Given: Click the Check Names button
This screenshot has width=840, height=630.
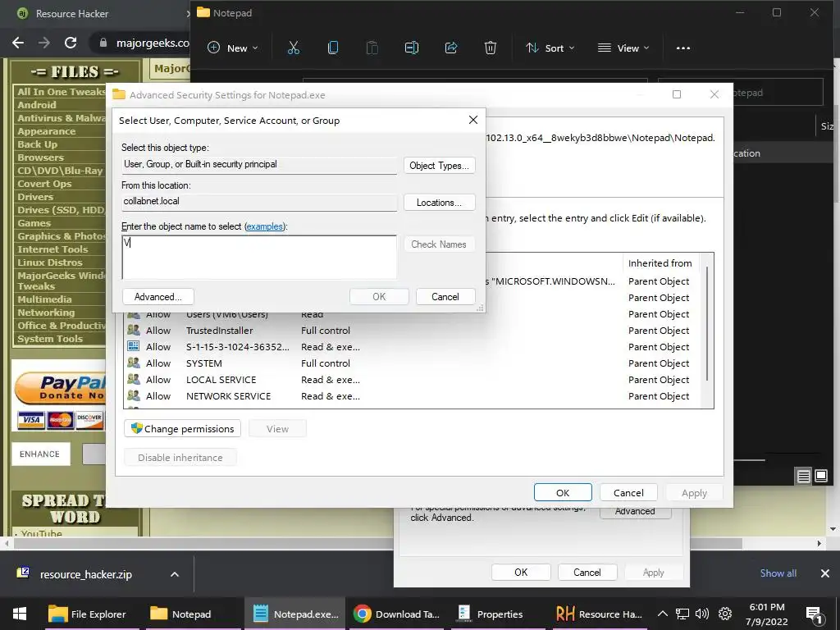Looking at the screenshot, I should (x=439, y=244).
